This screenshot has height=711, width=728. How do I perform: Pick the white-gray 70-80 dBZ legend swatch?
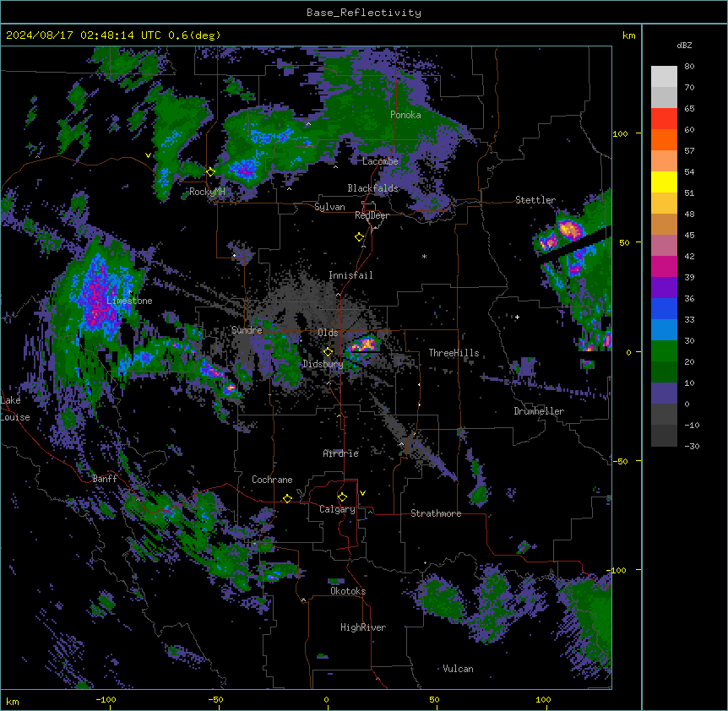click(x=664, y=77)
